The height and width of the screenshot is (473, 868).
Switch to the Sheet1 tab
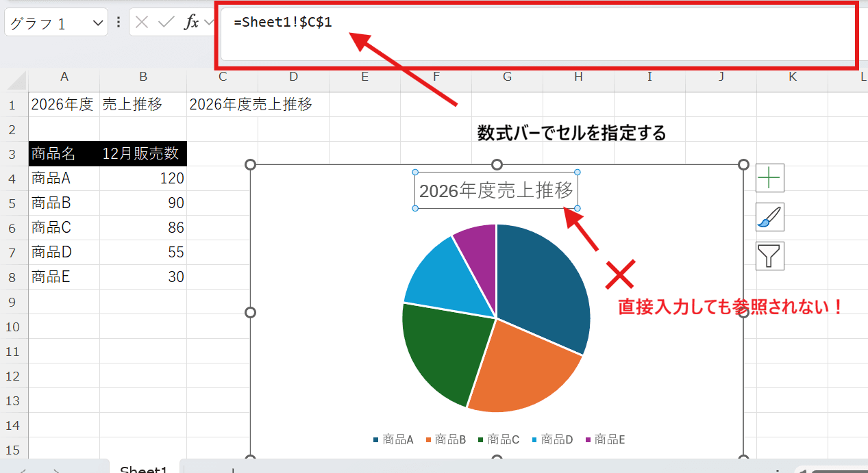click(x=144, y=468)
